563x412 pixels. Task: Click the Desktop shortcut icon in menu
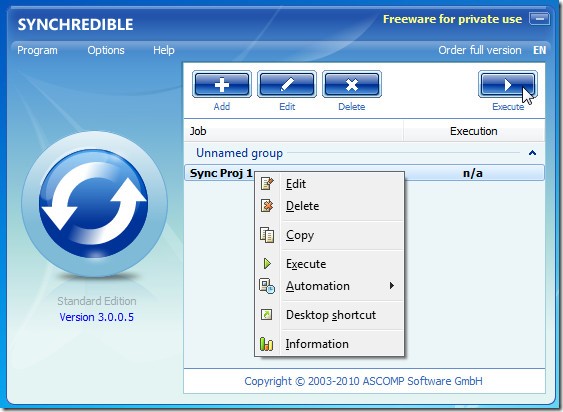266,315
